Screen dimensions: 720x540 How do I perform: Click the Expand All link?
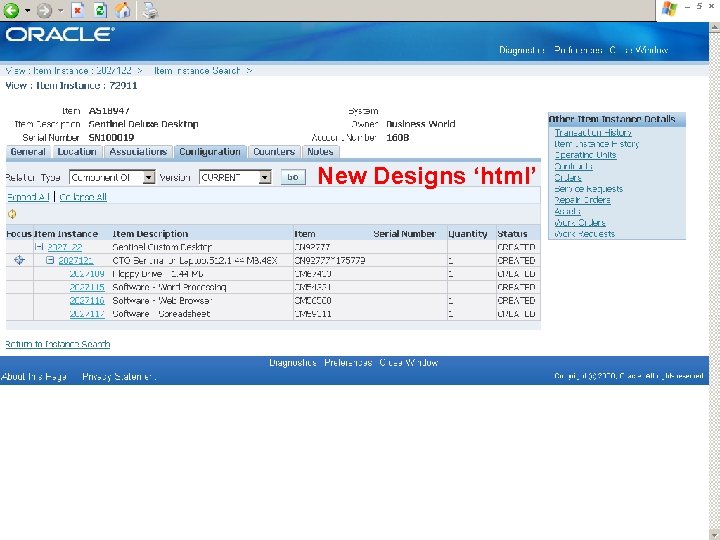[28, 197]
